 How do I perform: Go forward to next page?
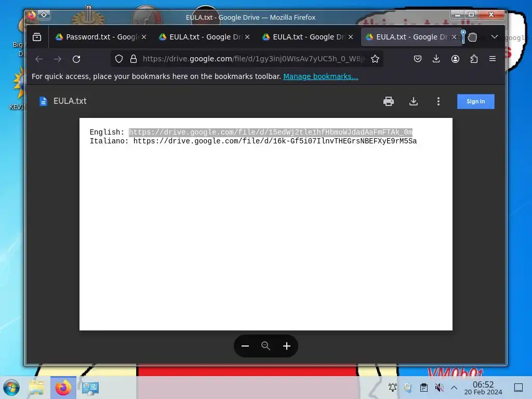click(58, 59)
